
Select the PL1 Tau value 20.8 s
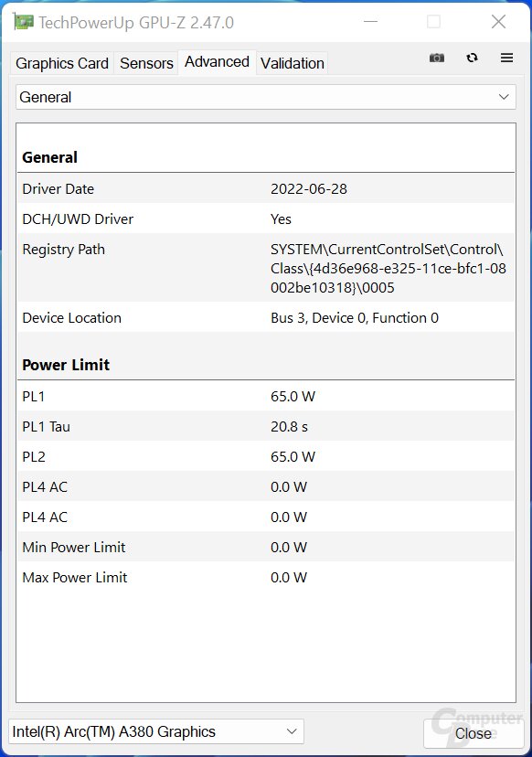click(289, 427)
